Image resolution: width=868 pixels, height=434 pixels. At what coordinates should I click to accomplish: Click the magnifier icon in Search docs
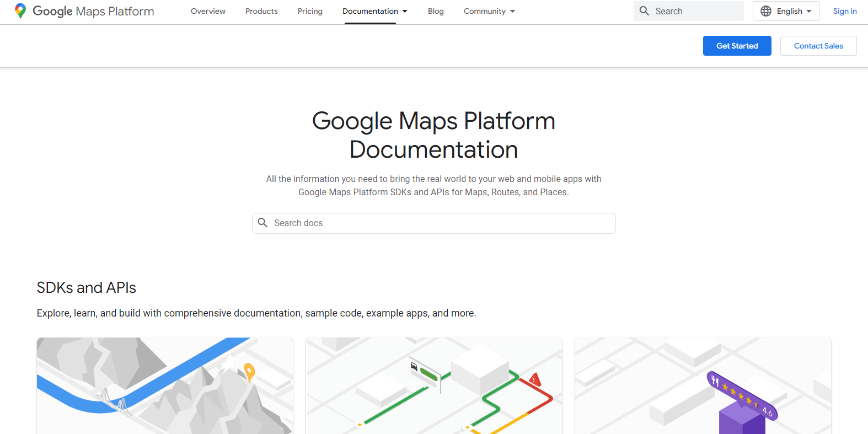coord(263,223)
